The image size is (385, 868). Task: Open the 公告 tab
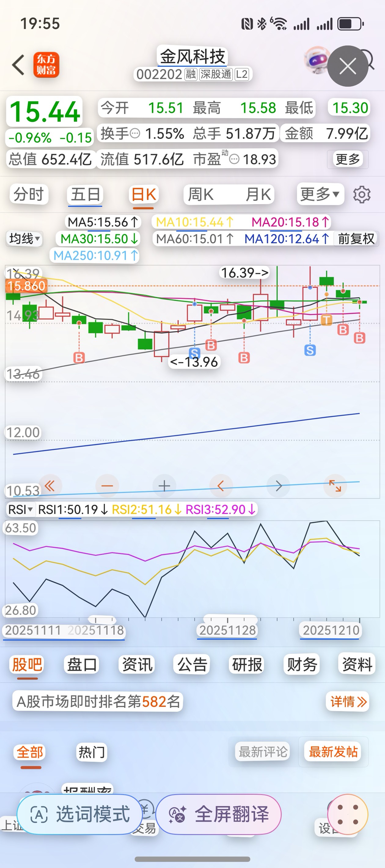pyautogui.click(x=192, y=664)
